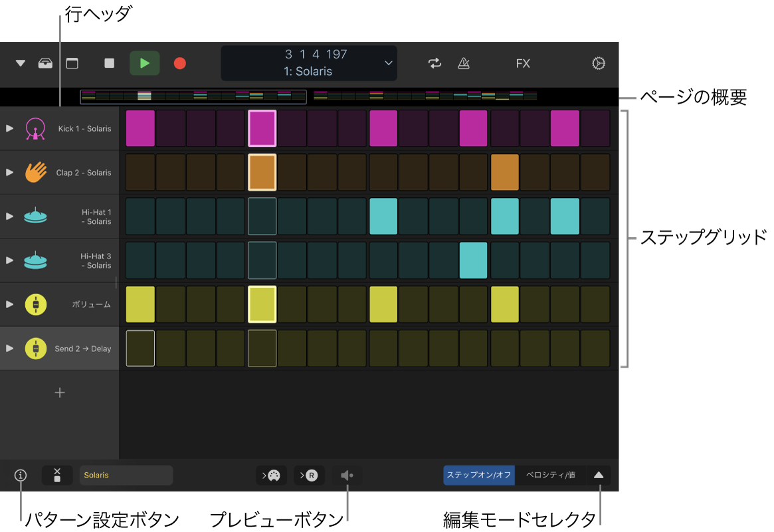Image resolution: width=774 pixels, height=532 pixels.
Task: Open the navigation dropdown triangle at top left
Action: pyautogui.click(x=21, y=64)
